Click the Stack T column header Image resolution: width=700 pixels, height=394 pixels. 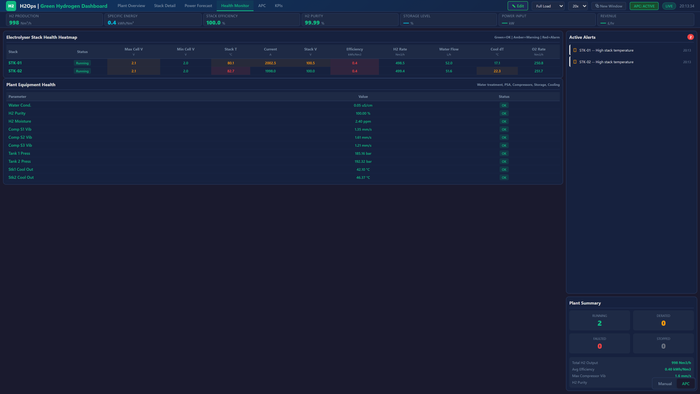coord(230,51)
